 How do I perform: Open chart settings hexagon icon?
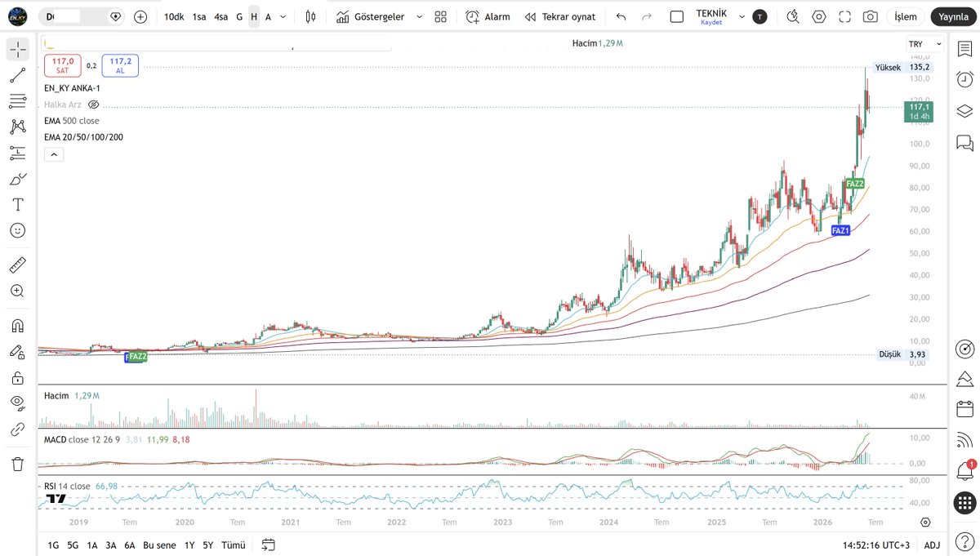pos(819,16)
